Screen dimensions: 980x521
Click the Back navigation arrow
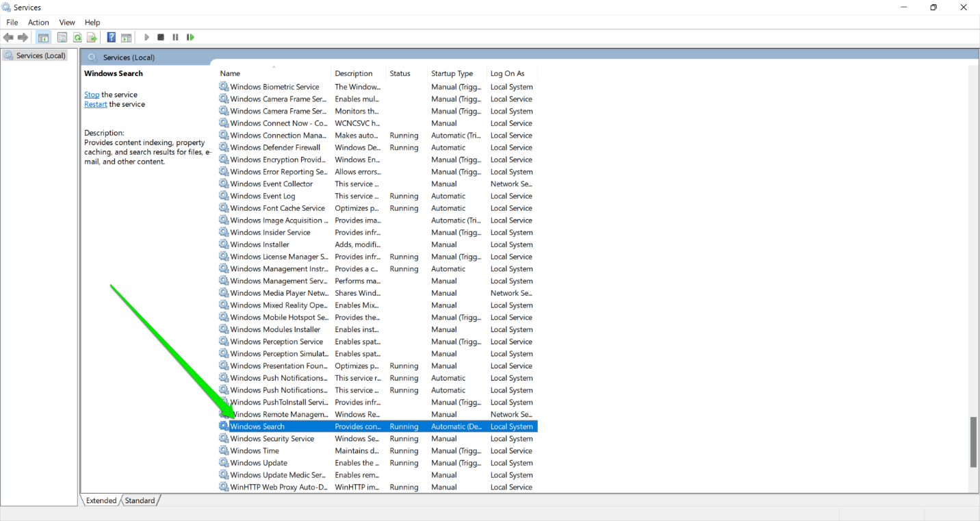point(8,37)
